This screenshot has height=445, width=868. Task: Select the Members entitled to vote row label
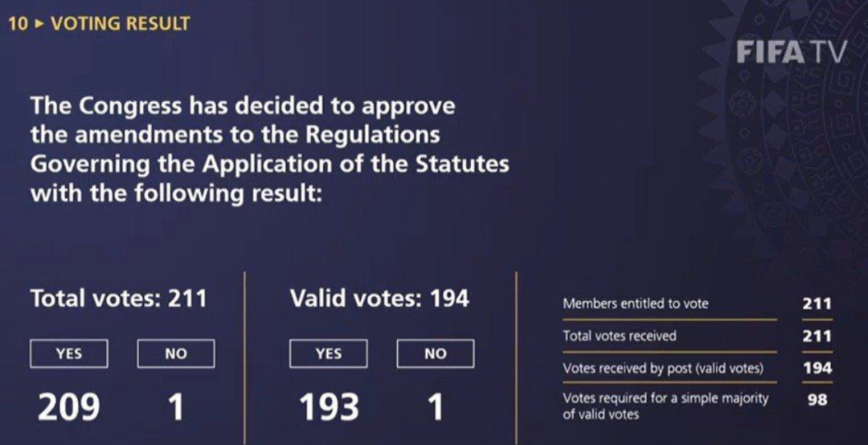pos(636,304)
